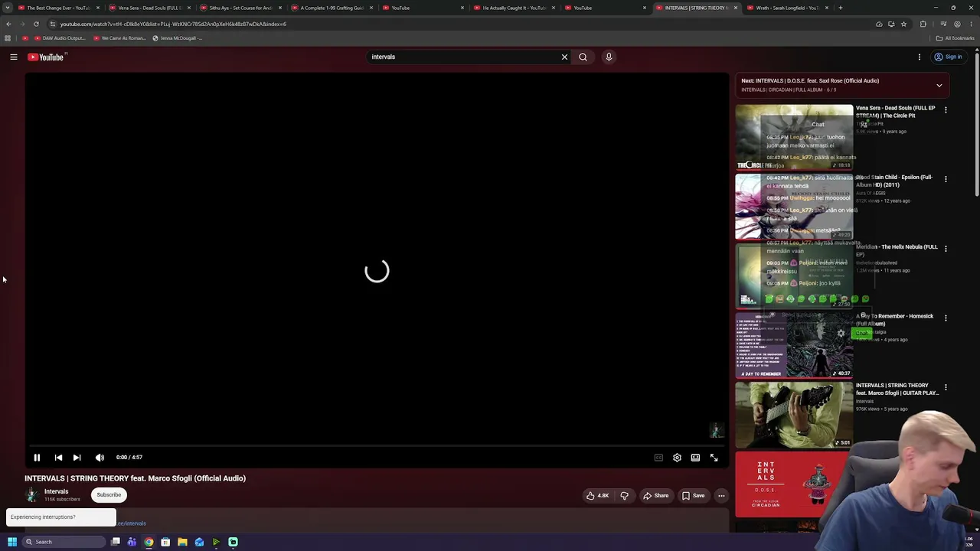Go back in browser history
This screenshot has width=980, height=551.
pos(8,24)
